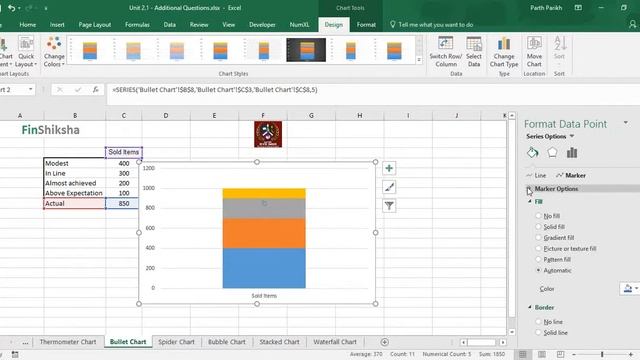
Task: Open the Name Box dropdown arrow
Action: tap(31, 89)
